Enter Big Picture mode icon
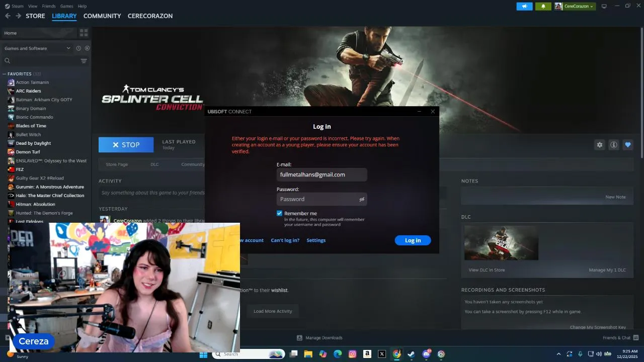The height and width of the screenshot is (362, 644). (x=604, y=6)
